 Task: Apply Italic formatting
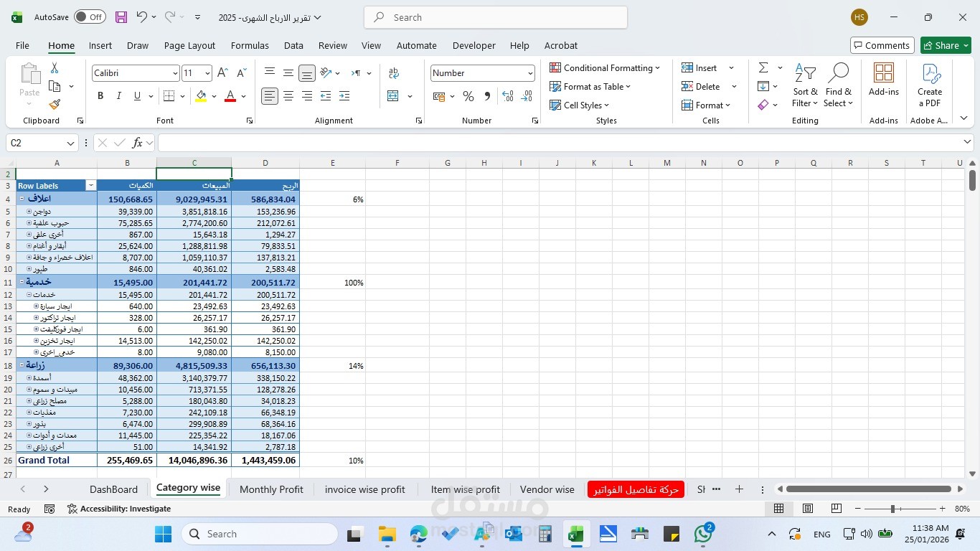click(x=118, y=96)
